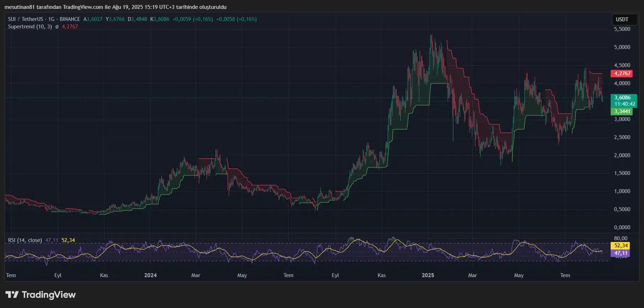Click the candle countdown timer 11:40:42
This screenshot has width=644, height=308.
point(624,104)
